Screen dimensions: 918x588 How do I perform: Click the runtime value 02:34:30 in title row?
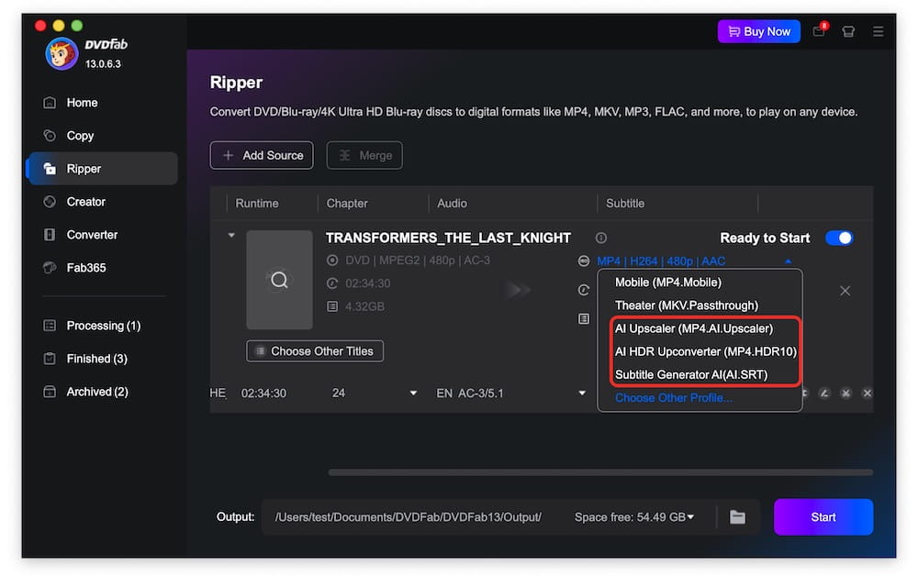coord(263,394)
